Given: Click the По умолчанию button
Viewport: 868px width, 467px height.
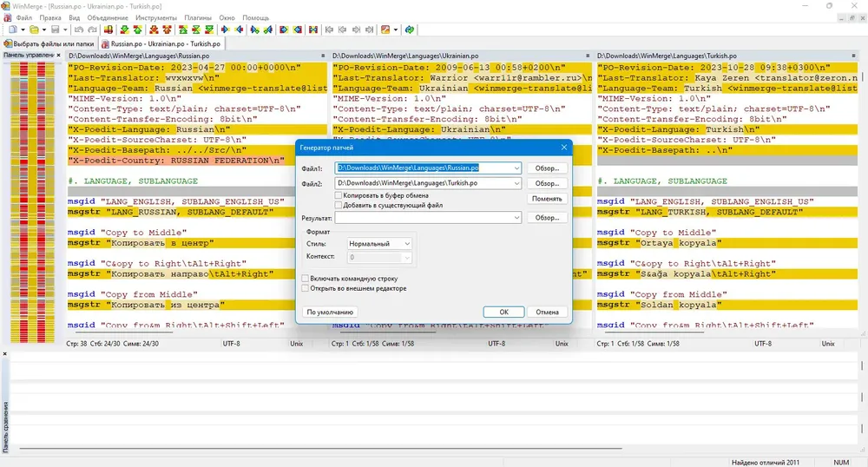Looking at the screenshot, I should coord(330,312).
